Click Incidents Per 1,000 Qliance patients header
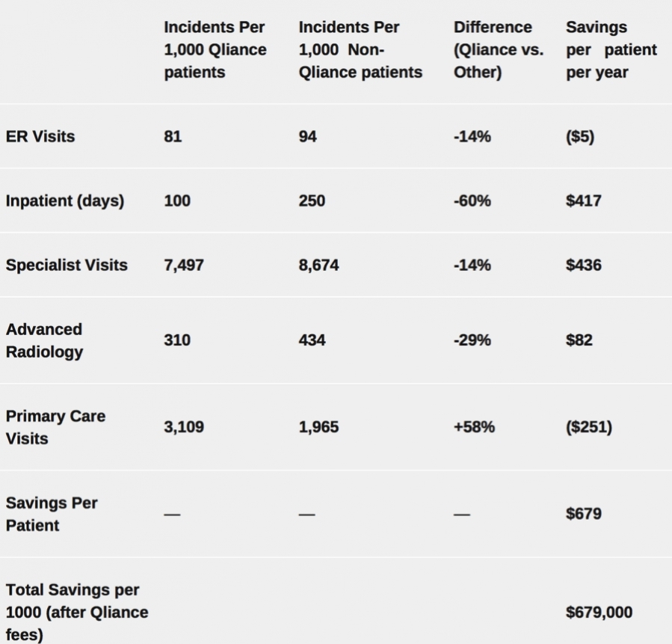672x644 pixels. [x=215, y=50]
